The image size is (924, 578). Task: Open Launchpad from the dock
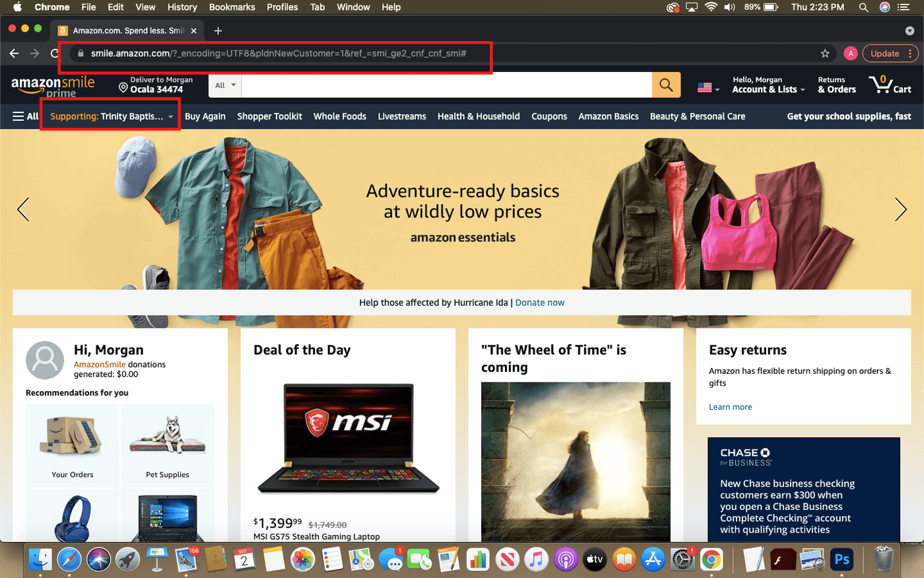point(127,560)
